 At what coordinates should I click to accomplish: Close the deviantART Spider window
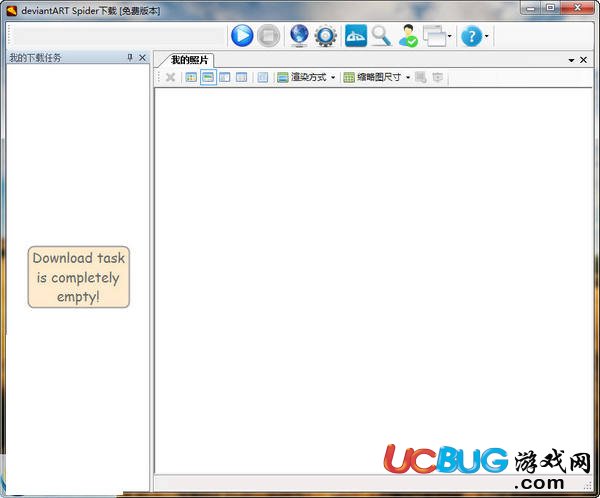[x=578, y=8]
